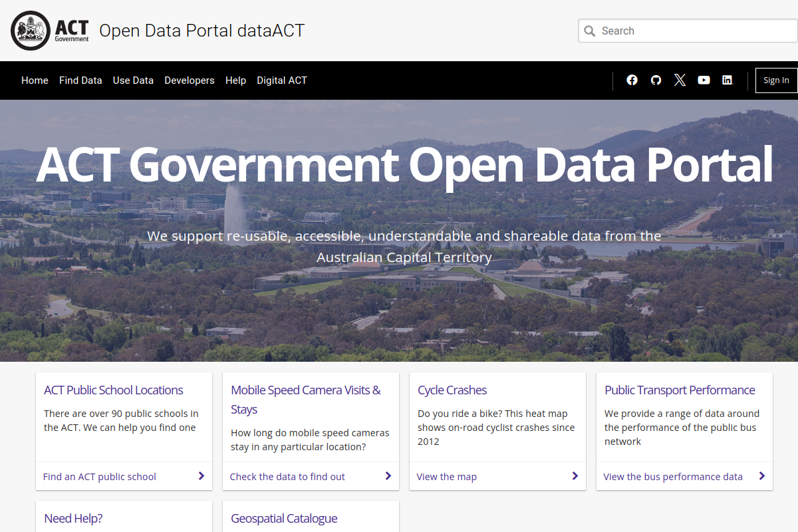798x532 pixels.
Task: Open the Geospatial Catalogue card title
Action: coord(284,519)
